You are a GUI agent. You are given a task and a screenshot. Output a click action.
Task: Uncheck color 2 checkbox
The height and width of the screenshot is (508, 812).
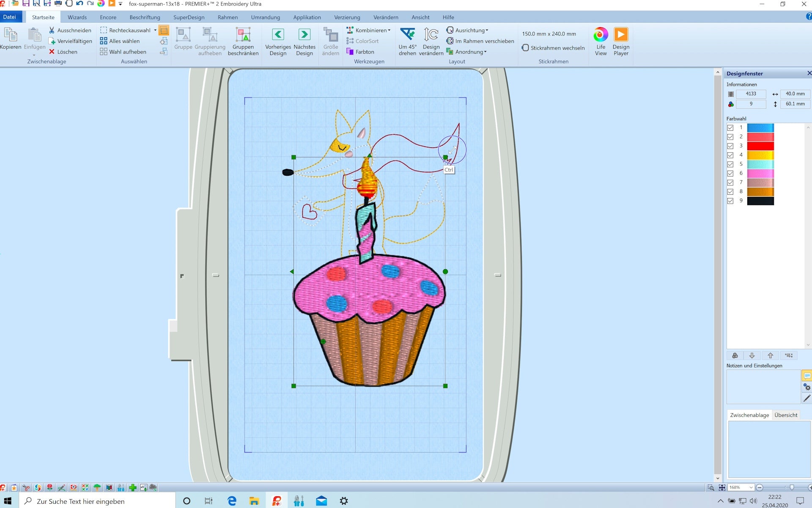pos(730,137)
